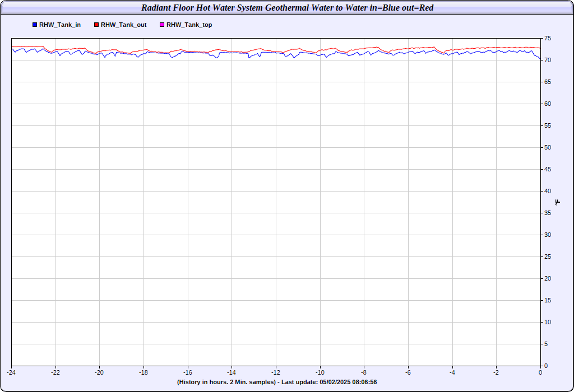The height and width of the screenshot is (392, 574).
Task: Click the 50 degree y-axis value
Action: click(x=548, y=147)
